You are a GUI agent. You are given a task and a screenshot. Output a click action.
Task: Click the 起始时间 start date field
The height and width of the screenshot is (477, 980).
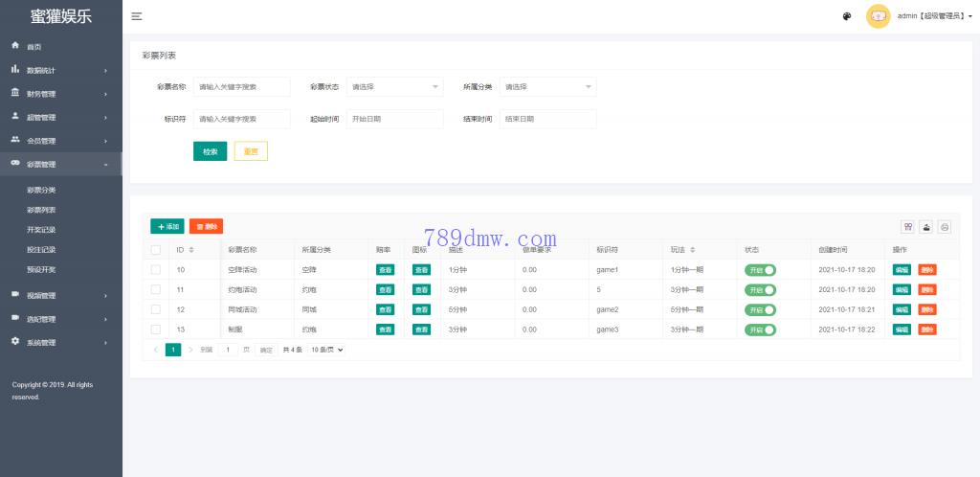pyautogui.click(x=394, y=119)
